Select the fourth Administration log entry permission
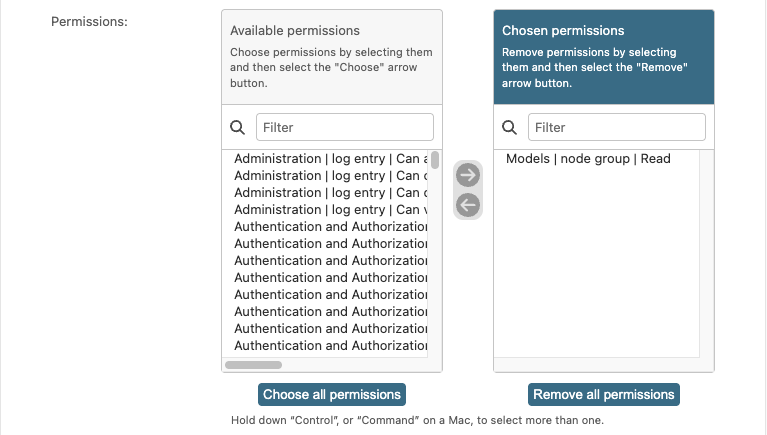The image size is (767, 435). [x=330, y=210]
